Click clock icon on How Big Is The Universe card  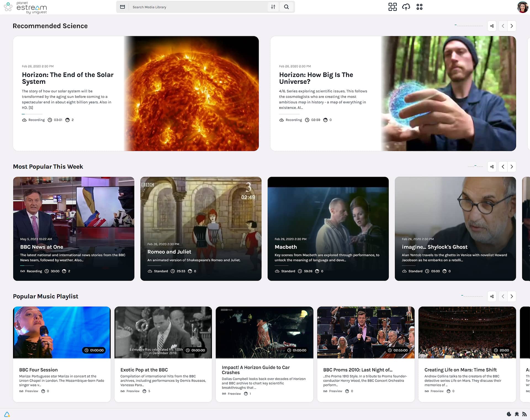tap(307, 120)
